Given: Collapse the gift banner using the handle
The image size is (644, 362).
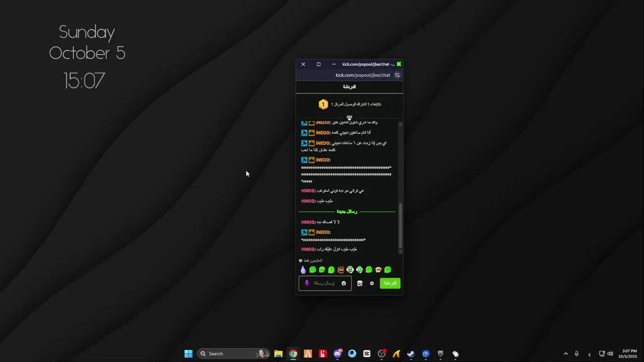Looking at the screenshot, I should pyautogui.click(x=349, y=118).
